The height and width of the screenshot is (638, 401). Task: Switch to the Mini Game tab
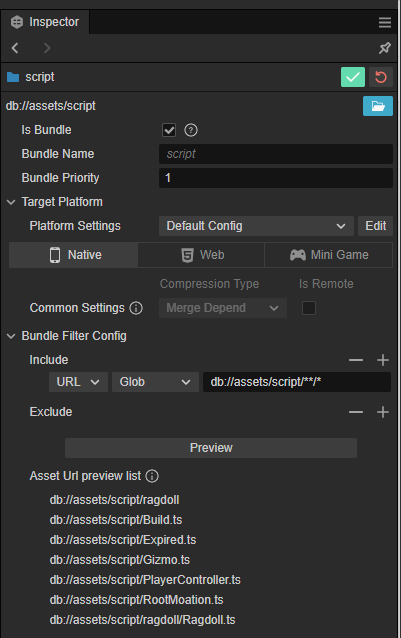[x=329, y=255]
